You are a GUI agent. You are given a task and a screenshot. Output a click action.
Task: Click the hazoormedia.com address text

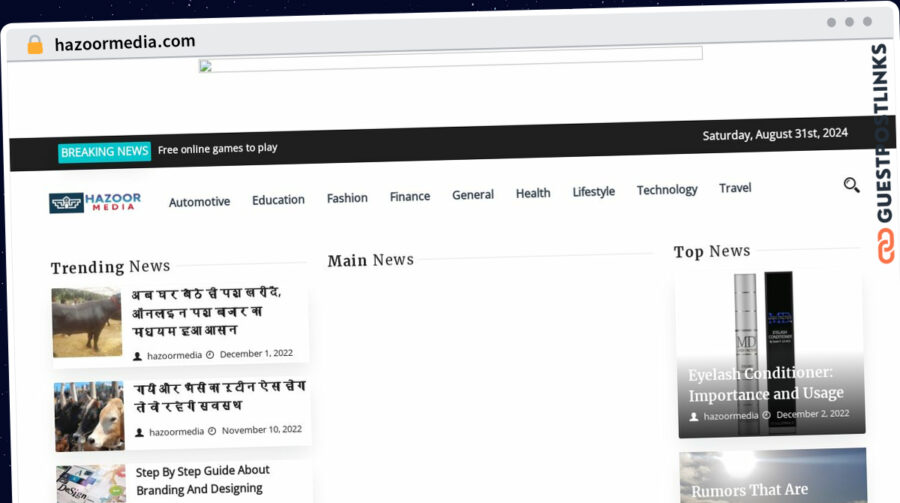pos(125,42)
